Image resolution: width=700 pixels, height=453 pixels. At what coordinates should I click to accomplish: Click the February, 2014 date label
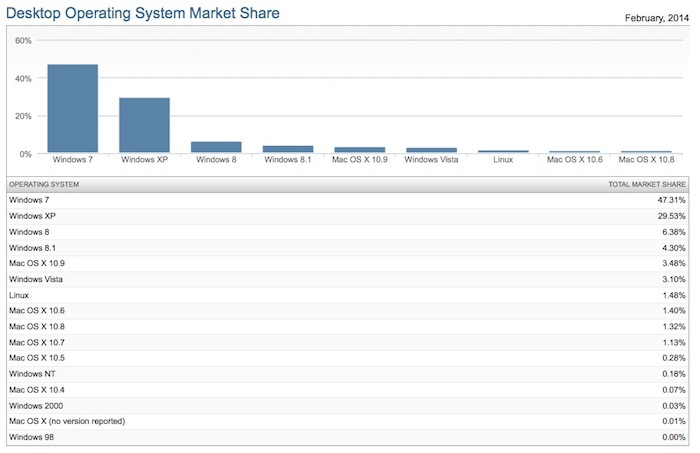click(x=657, y=19)
